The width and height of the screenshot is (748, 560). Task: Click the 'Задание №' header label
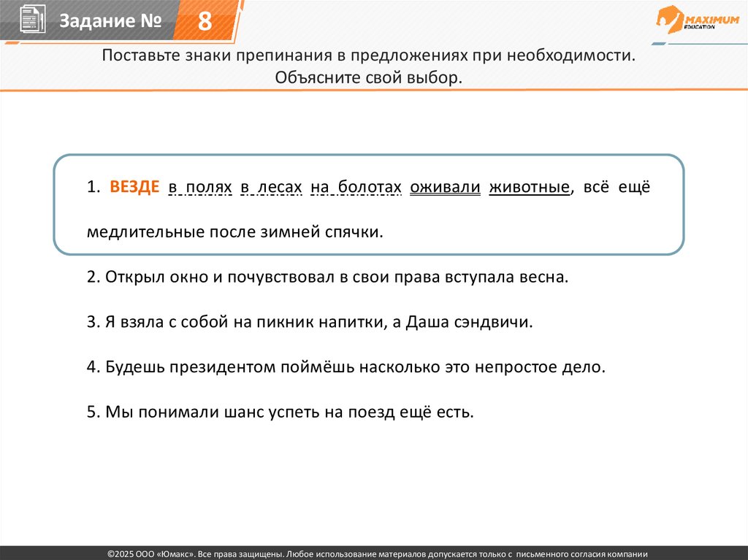111,20
